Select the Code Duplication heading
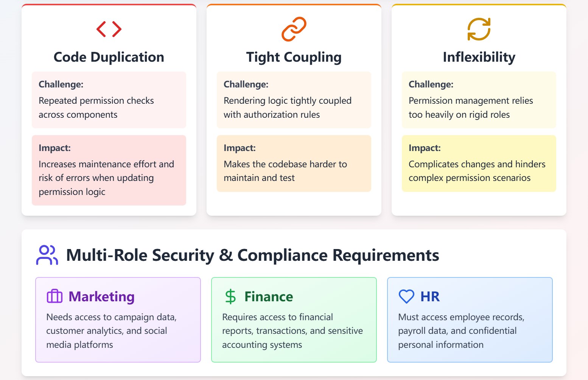This screenshot has height=380, width=588. (x=109, y=57)
